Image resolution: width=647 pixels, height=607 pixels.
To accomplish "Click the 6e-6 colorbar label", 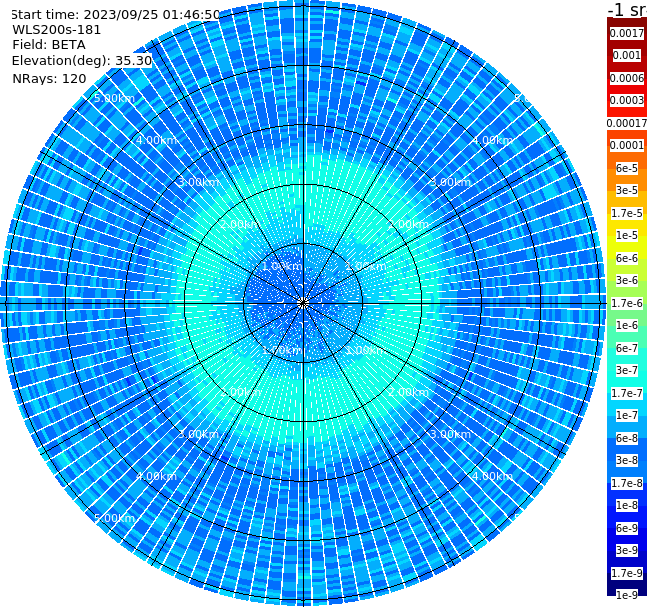I will [x=627, y=258].
